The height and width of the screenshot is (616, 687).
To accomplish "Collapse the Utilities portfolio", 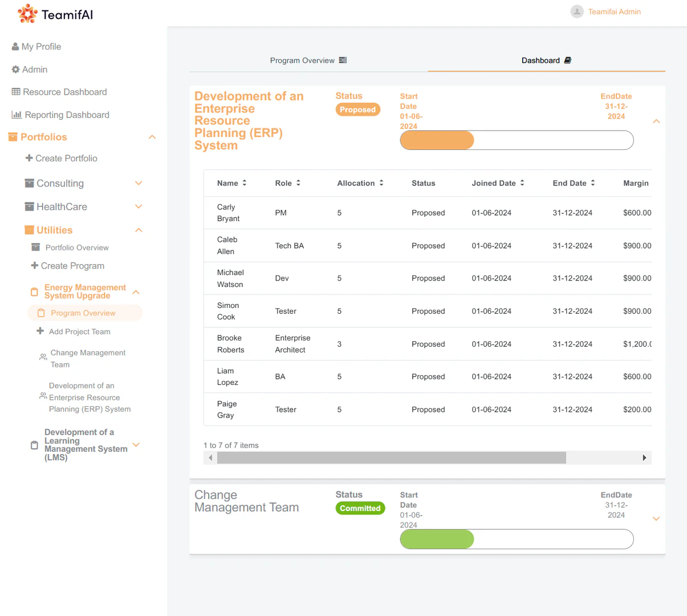I will pos(139,230).
